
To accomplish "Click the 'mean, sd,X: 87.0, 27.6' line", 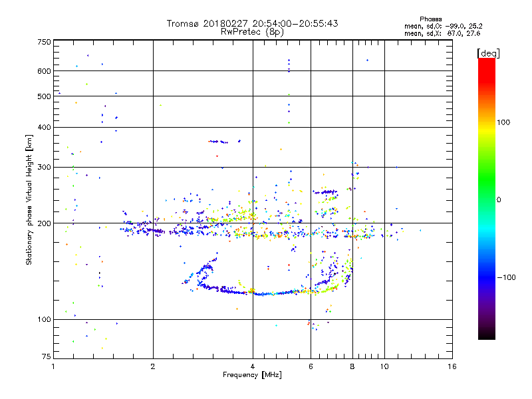I will click(x=442, y=33).
